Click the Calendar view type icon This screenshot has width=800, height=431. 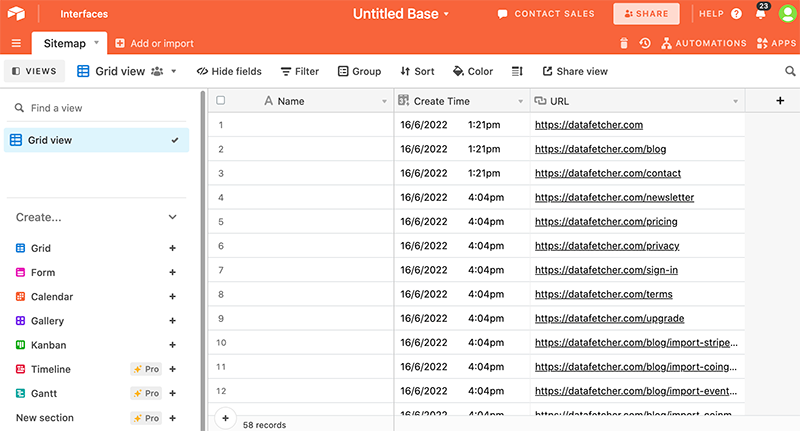20,296
